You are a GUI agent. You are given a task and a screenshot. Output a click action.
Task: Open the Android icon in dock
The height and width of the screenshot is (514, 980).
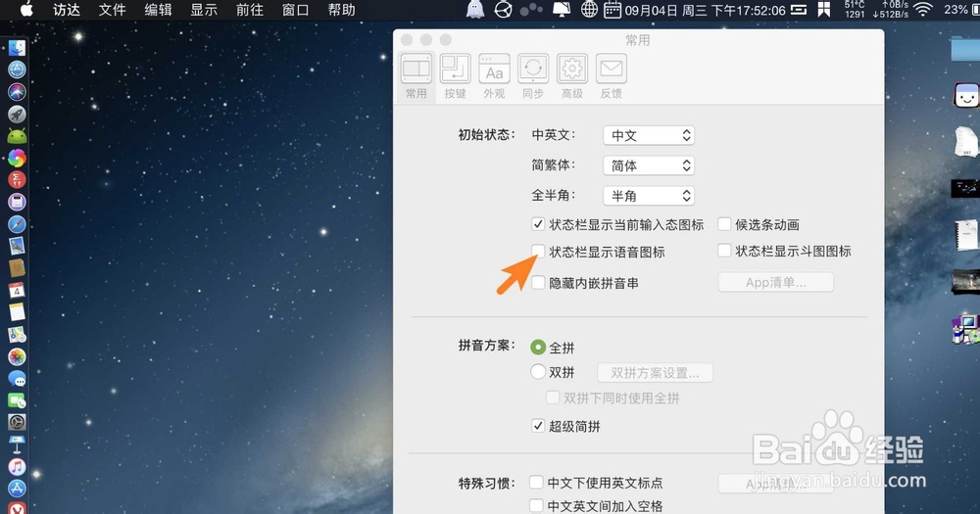(x=17, y=135)
